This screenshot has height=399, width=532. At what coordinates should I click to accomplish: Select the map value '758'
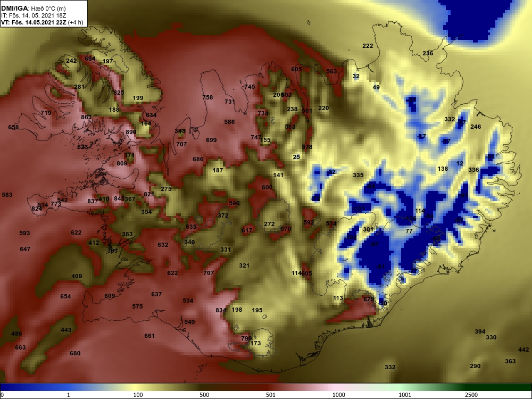click(207, 97)
